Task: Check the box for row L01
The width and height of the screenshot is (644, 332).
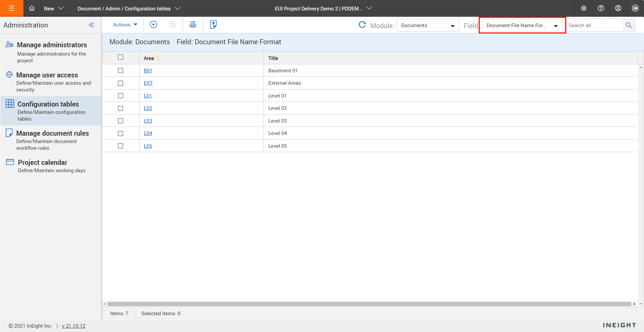Action: point(120,96)
